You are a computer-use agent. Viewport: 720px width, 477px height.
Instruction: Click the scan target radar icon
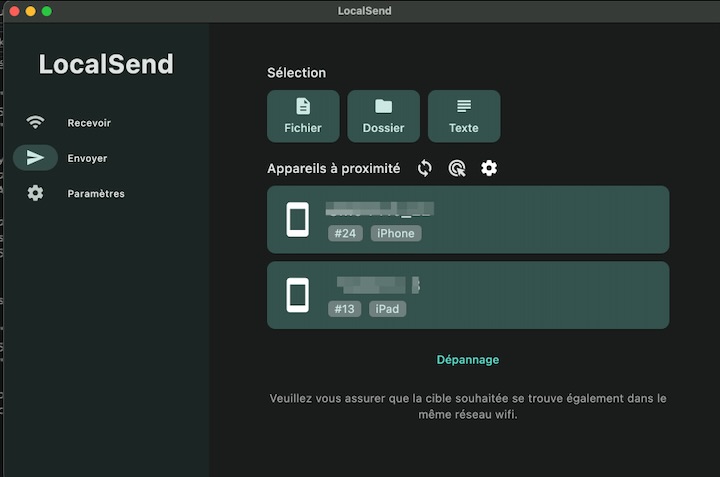[457, 169]
